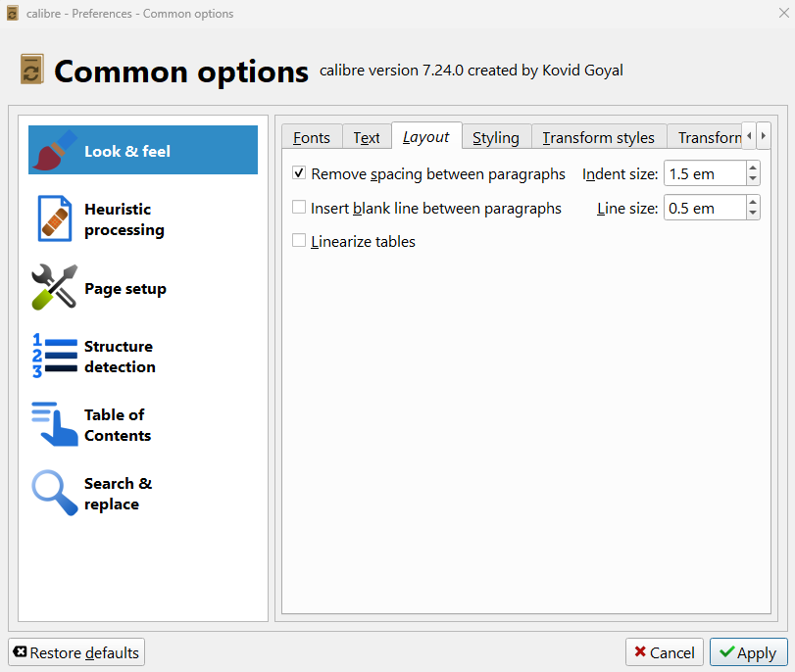Viewport: 795px width, 672px height.
Task: Switch to the Styling tab
Action: (496, 137)
